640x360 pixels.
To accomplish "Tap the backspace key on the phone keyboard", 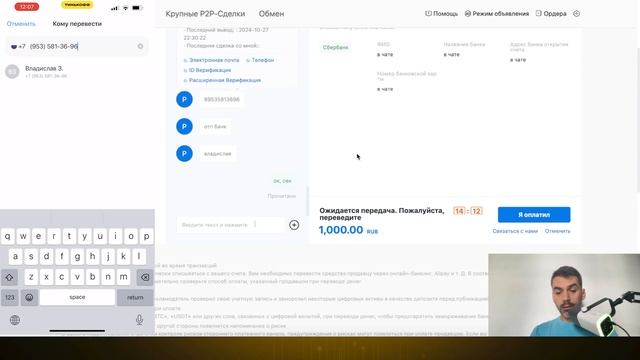I will click(145, 277).
